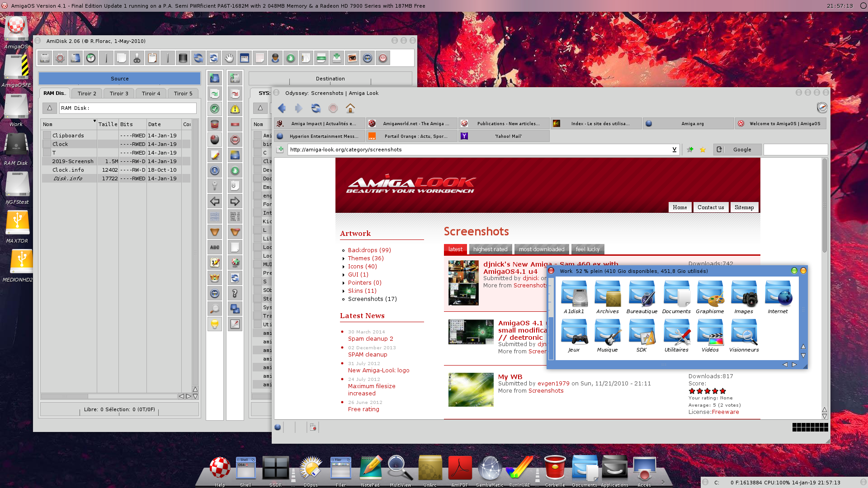Viewport: 868px width, 488px height.
Task: Click the yellow warning triangle icon
Action: (x=235, y=109)
